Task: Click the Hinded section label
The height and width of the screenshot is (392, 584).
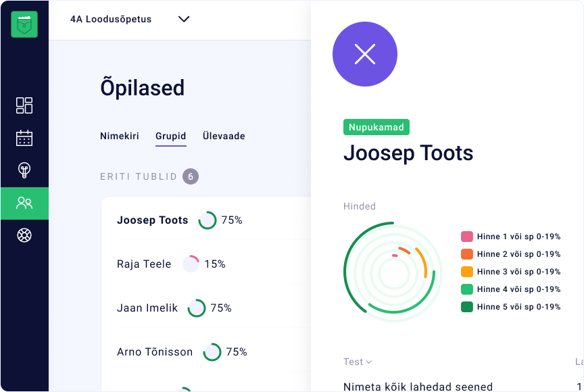Action: pyautogui.click(x=360, y=206)
